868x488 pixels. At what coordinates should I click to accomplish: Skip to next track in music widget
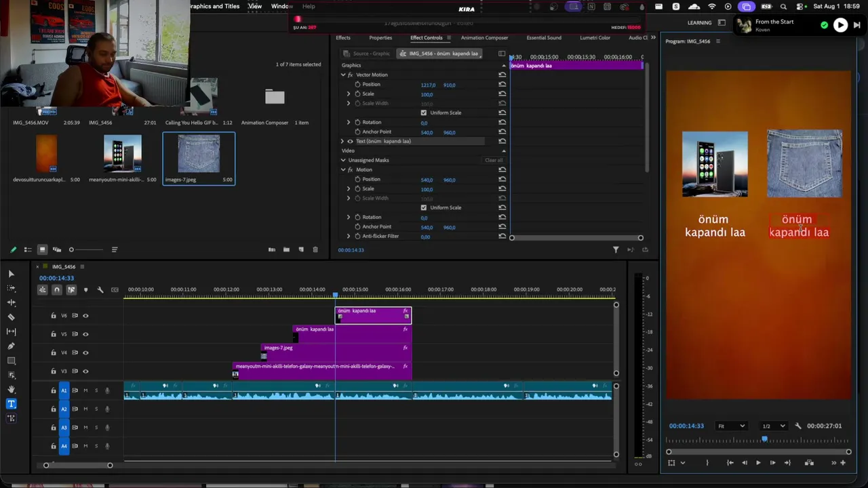click(857, 25)
